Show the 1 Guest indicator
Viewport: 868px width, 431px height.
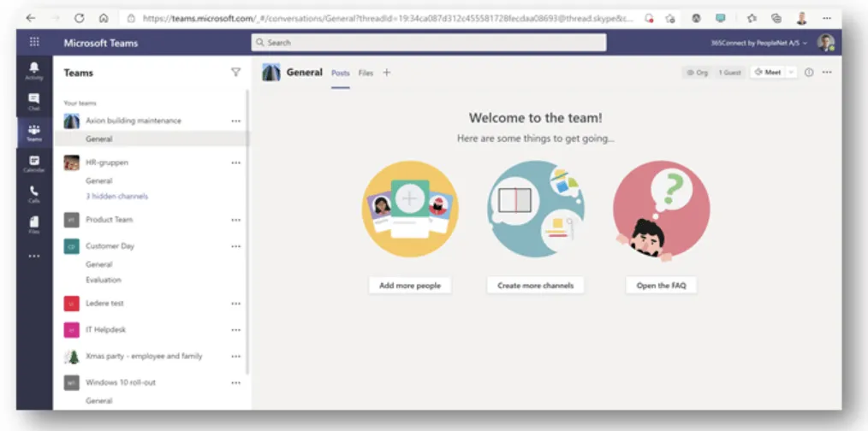[x=729, y=73]
